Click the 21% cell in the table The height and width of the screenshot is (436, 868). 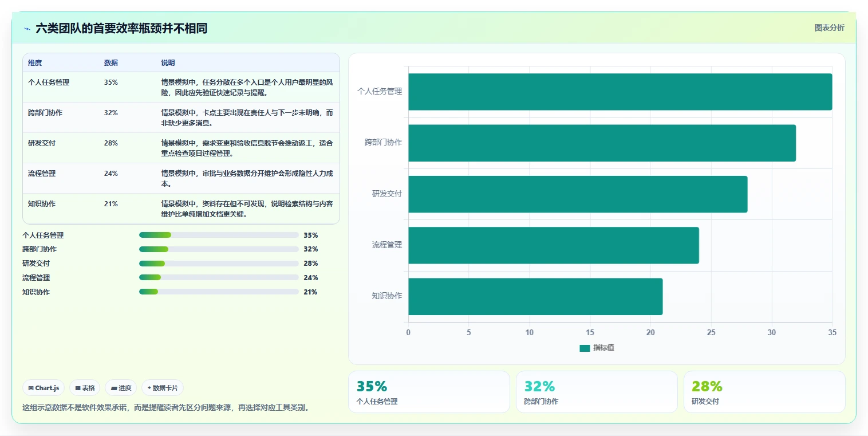tap(111, 204)
